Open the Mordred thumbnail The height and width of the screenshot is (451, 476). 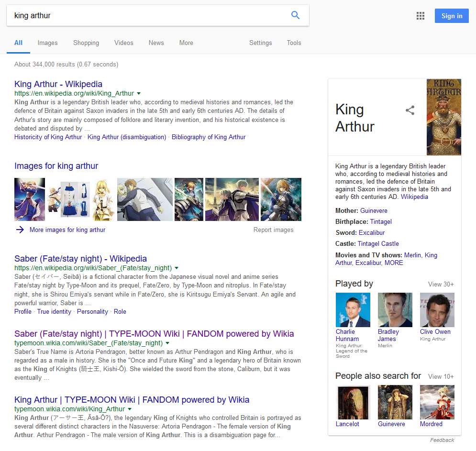(x=437, y=402)
